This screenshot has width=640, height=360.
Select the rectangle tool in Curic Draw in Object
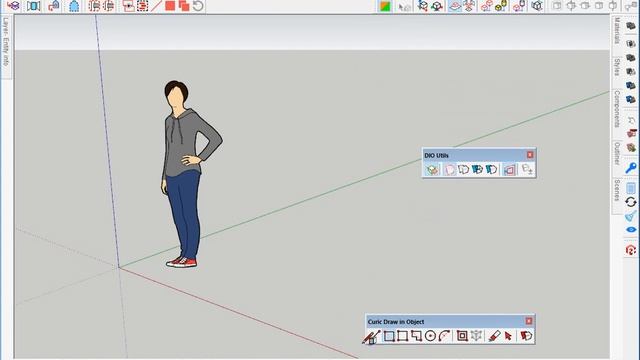[x=389, y=336]
